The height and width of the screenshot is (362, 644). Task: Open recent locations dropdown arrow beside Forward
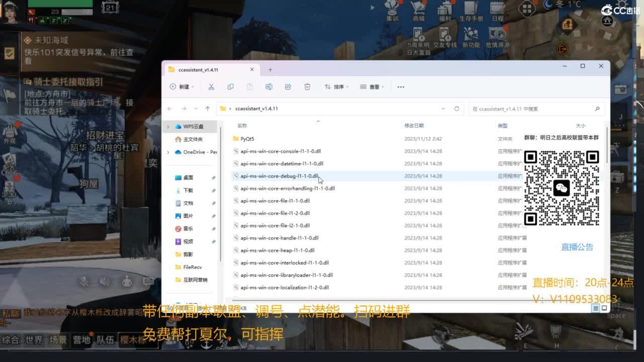[195, 109]
